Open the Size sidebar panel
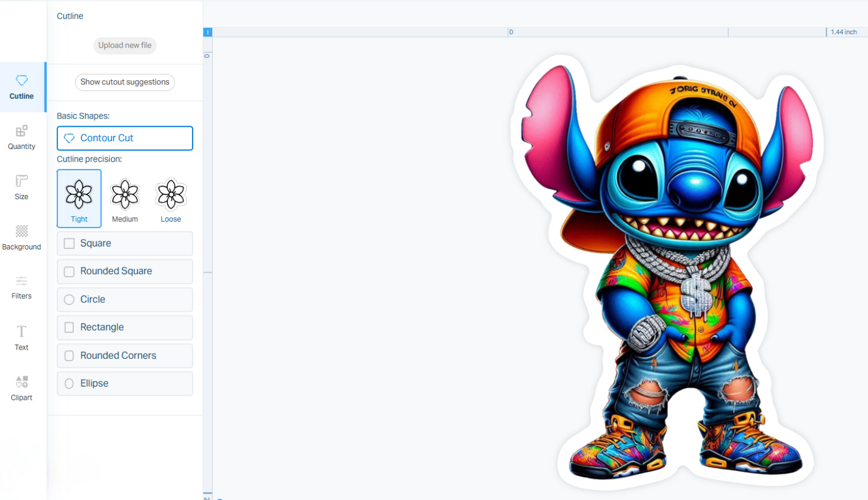 click(x=22, y=187)
